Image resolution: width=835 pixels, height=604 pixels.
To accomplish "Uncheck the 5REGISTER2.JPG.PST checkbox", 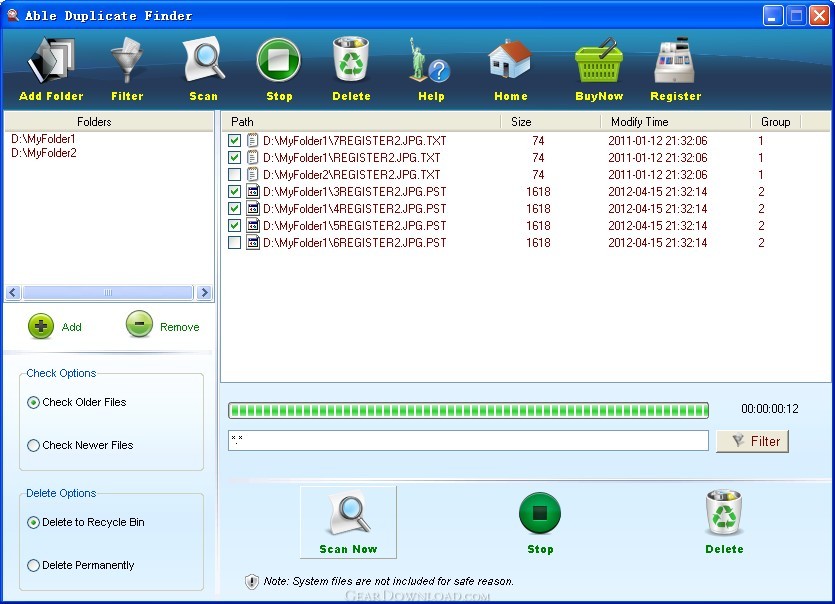I will coord(234,226).
